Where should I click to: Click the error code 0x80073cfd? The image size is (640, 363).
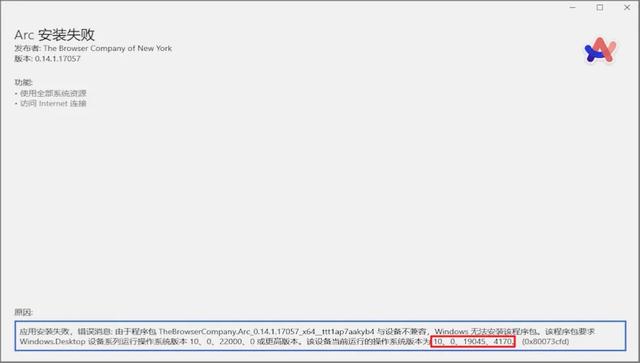pos(545,341)
